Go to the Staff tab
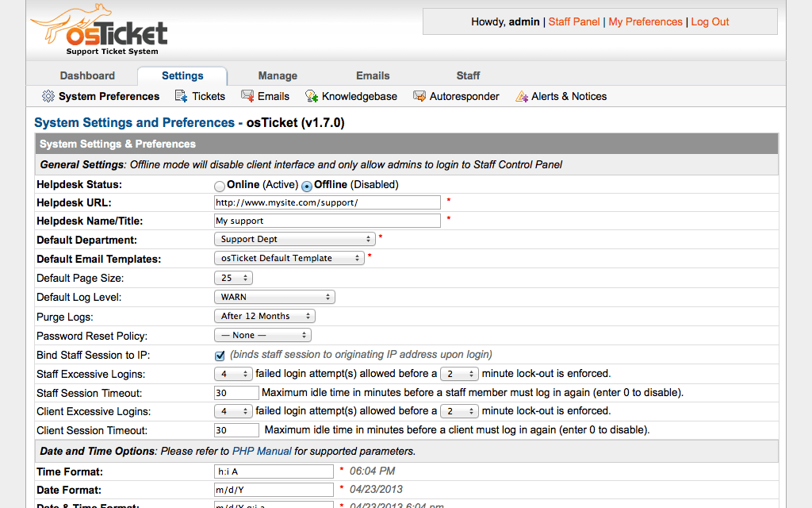Screen dimensions: 812x508 (468, 75)
